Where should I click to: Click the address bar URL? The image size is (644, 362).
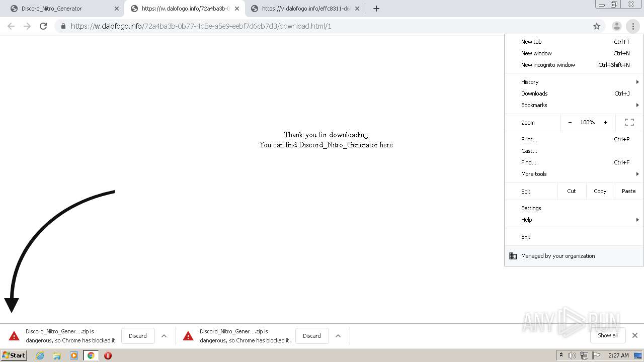(x=201, y=26)
